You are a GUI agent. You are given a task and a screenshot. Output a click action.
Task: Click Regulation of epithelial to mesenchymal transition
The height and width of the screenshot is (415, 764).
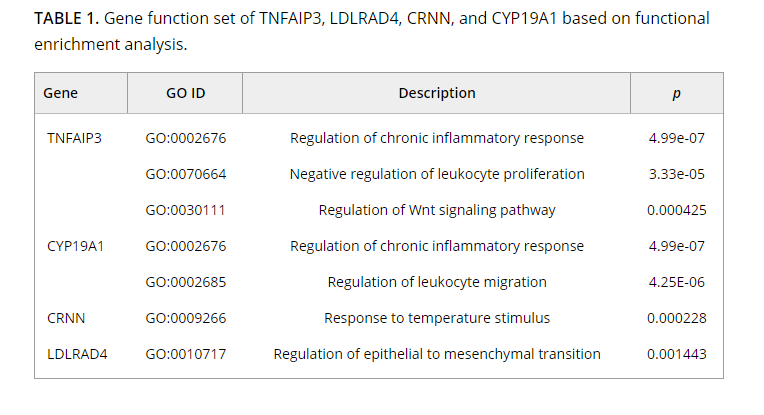437,354
